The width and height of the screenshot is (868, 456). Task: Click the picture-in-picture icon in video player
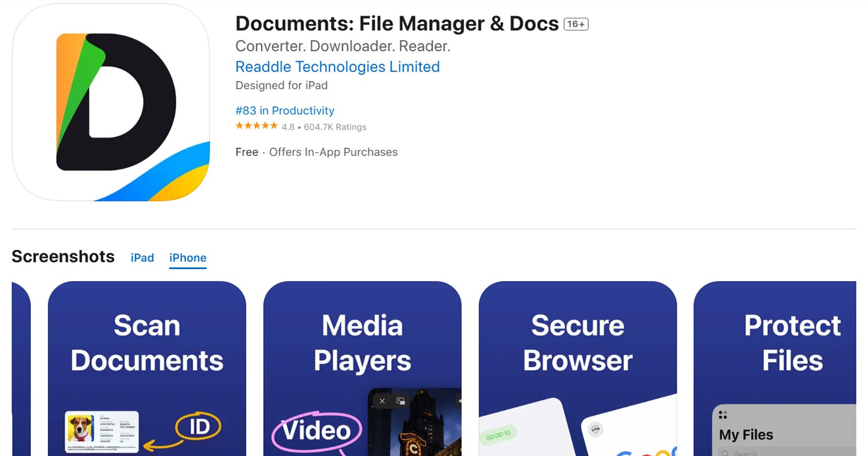tap(401, 401)
